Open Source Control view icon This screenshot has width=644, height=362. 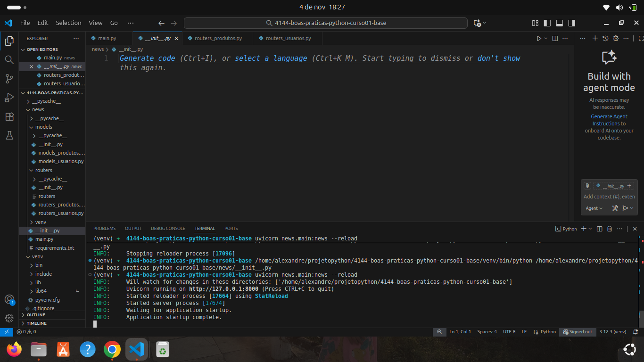(9, 79)
